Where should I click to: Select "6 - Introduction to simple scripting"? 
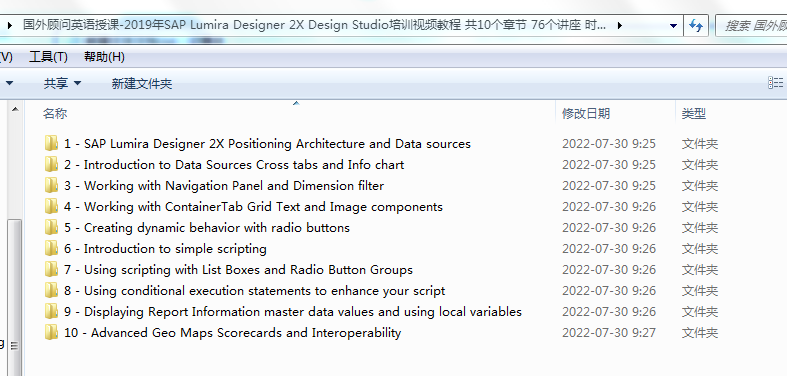coord(165,248)
